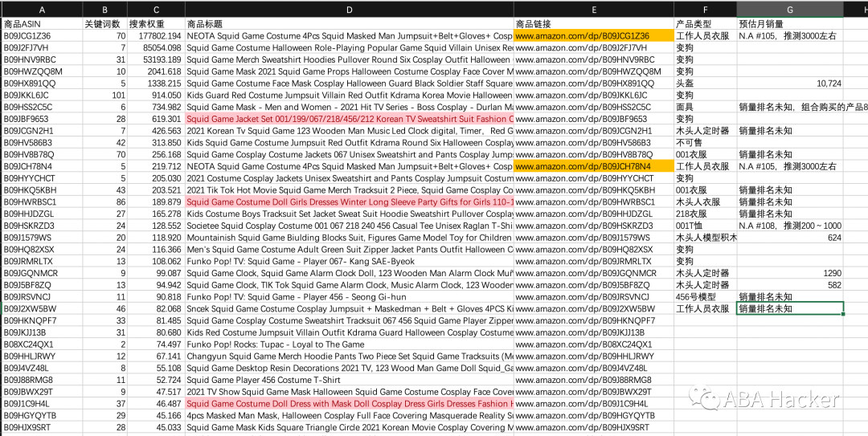The image size is (868, 436).
Task: Click title Mountainish Squid Game Biulding Blocks Suit
Action: 350,238
